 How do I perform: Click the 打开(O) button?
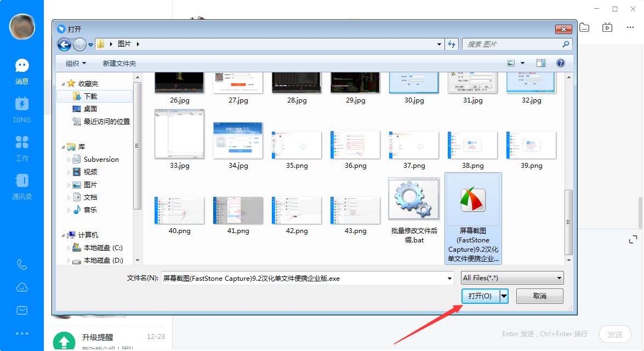tap(481, 296)
